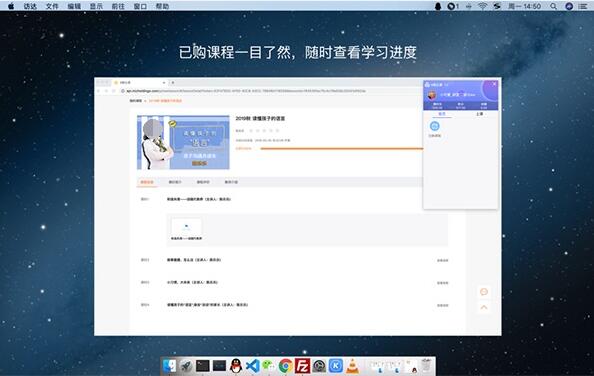Viewport: 594px width, 376px height.
Task: Click the first breadcrumb link at page top
Action: [136, 101]
